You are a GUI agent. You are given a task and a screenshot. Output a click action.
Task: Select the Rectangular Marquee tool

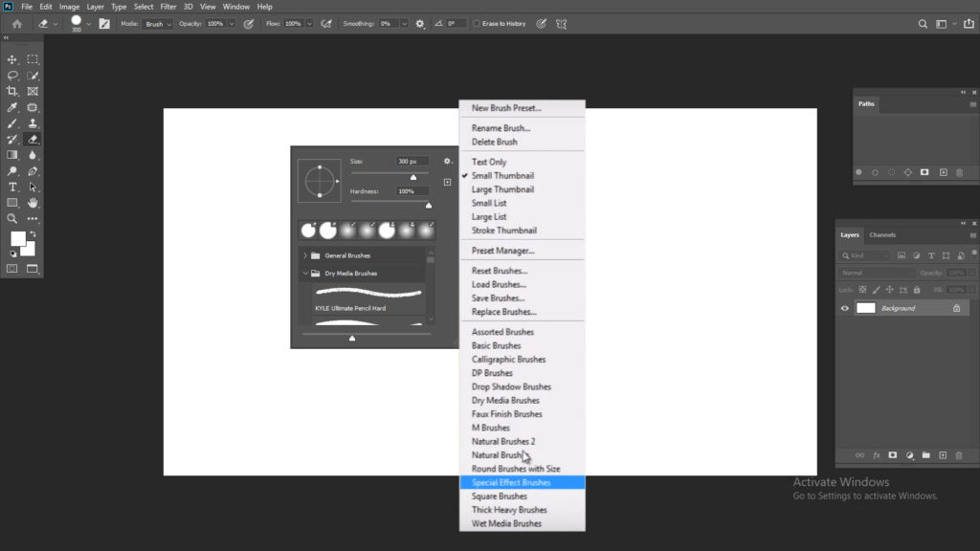[x=33, y=59]
